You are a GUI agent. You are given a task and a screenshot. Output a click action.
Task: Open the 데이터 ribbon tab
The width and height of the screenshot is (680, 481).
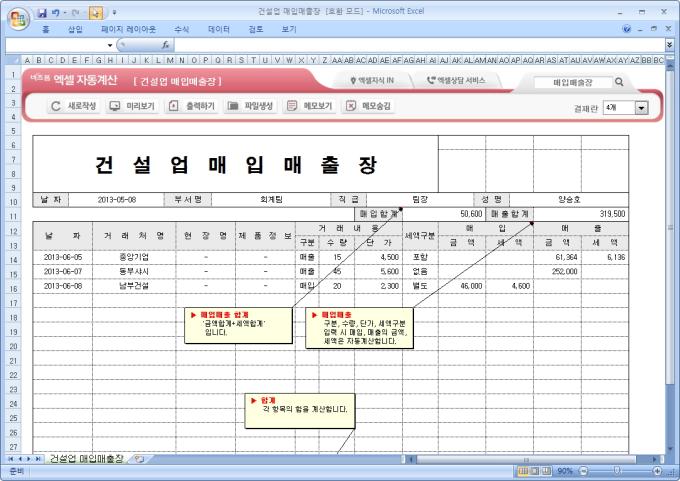click(219, 29)
